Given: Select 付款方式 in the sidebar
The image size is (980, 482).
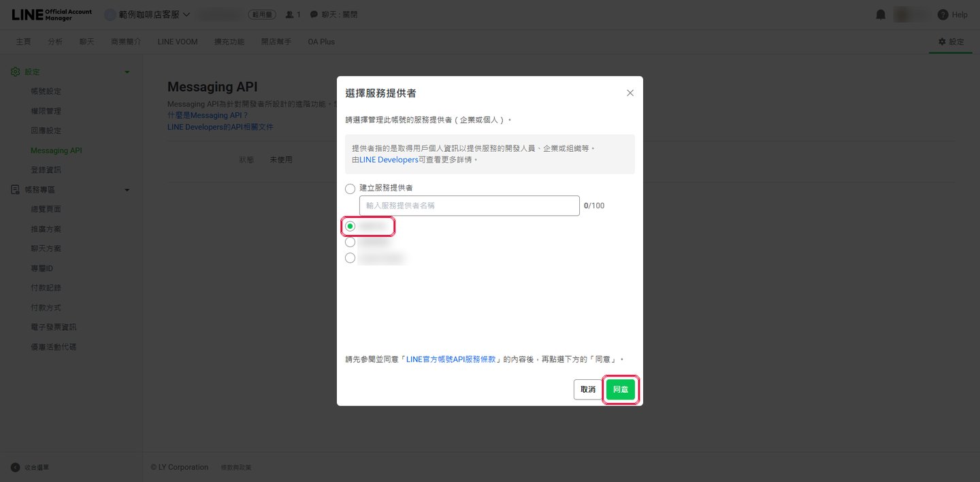Looking at the screenshot, I should 46,308.
